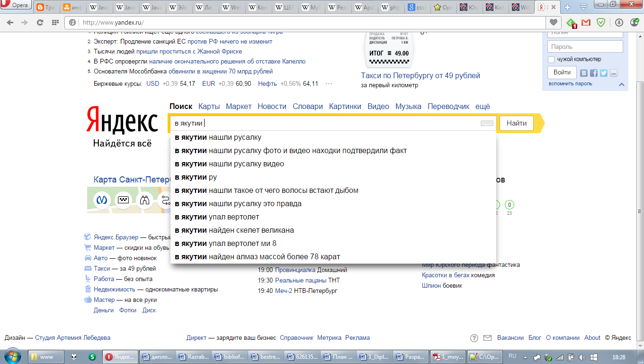Click the route icon on the map
This screenshot has width=644, height=364.
pos(165,200)
